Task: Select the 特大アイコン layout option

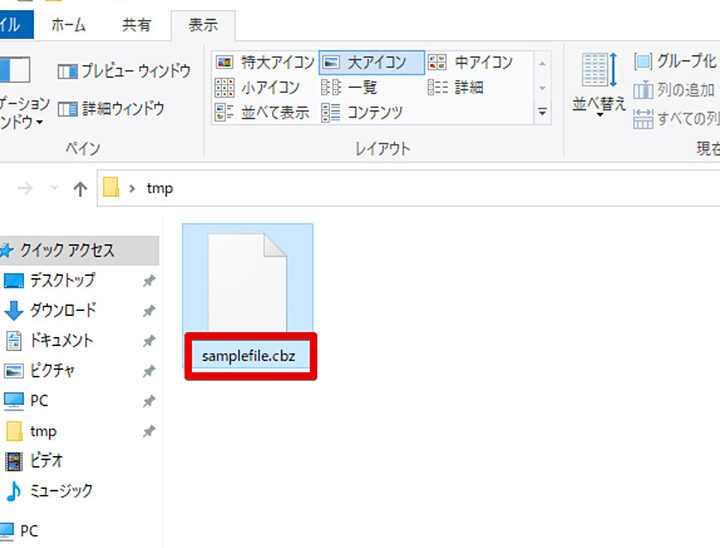Action: pyautogui.click(x=265, y=62)
